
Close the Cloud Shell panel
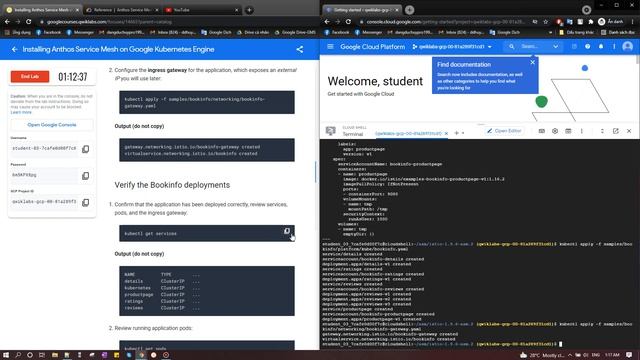[629, 131]
